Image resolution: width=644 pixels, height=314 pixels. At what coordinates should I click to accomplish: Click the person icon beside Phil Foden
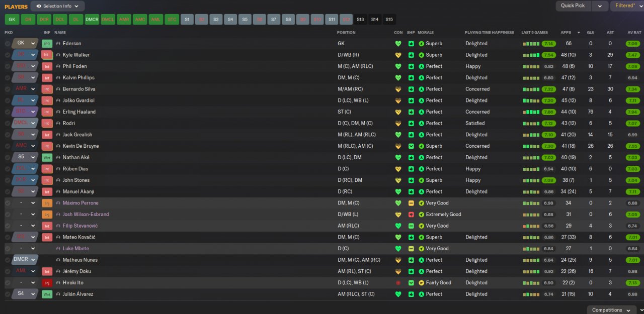58,66
